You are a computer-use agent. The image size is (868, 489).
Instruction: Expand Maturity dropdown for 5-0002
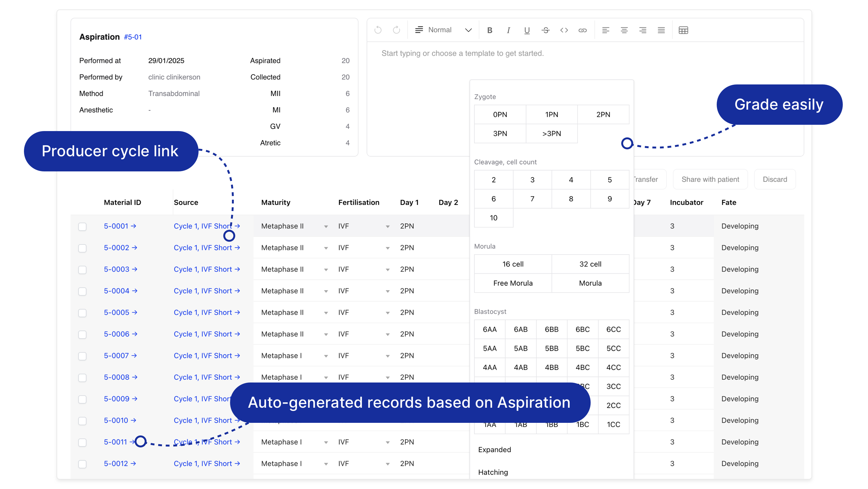coord(326,248)
